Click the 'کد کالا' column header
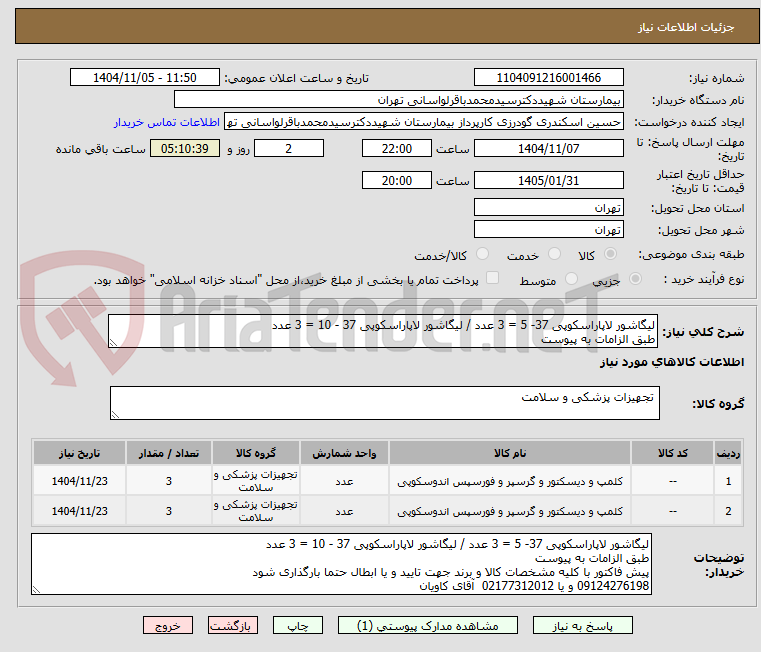Image resolution: width=761 pixels, height=652 pixels. [x=672, y=453]
